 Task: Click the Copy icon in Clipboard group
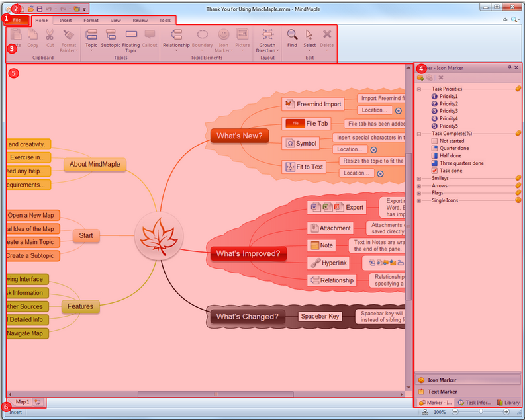coord(33,35)
